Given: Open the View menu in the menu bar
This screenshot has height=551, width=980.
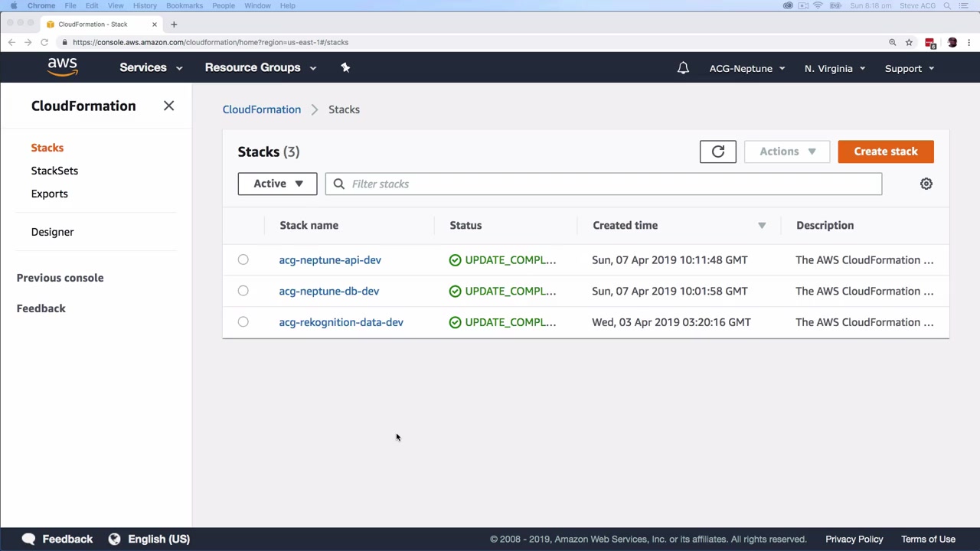Looking at the screenshot, I should coord(116,5).
